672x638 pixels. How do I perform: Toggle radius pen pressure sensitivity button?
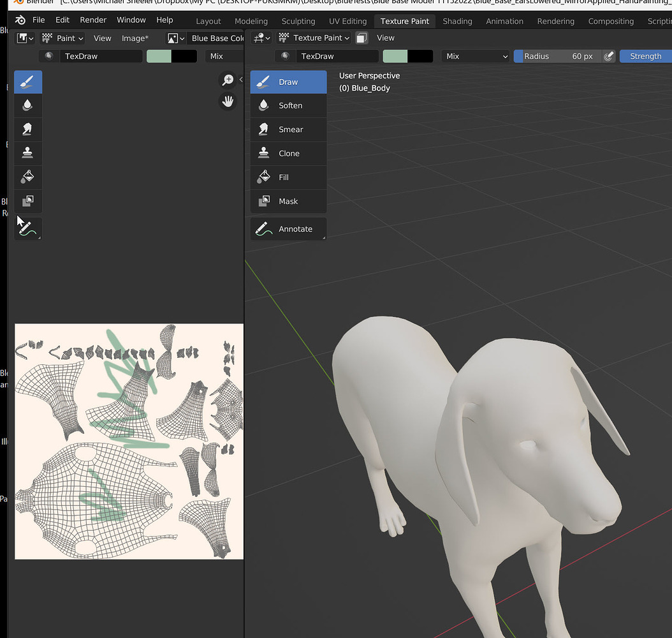point(609,56)
